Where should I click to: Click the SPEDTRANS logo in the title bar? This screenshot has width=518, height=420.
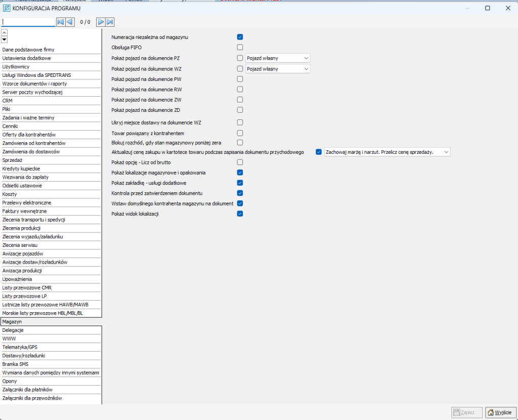coord(7,8)
